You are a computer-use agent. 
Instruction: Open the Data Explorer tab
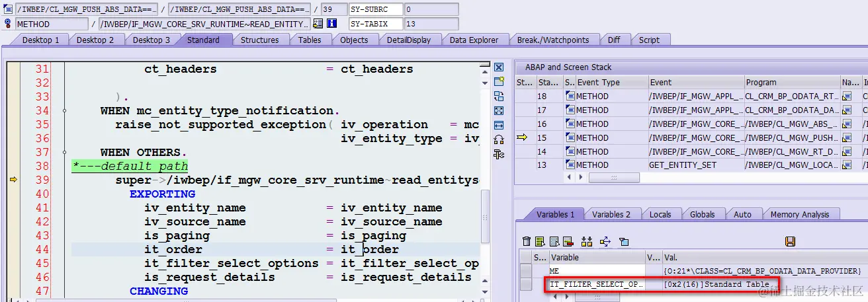point(474,40)
